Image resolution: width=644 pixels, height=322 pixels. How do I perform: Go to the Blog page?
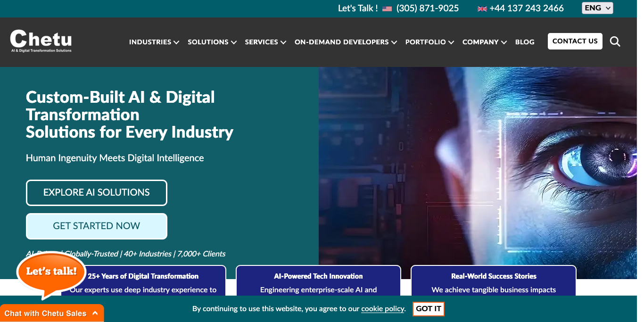click(525, 42)
